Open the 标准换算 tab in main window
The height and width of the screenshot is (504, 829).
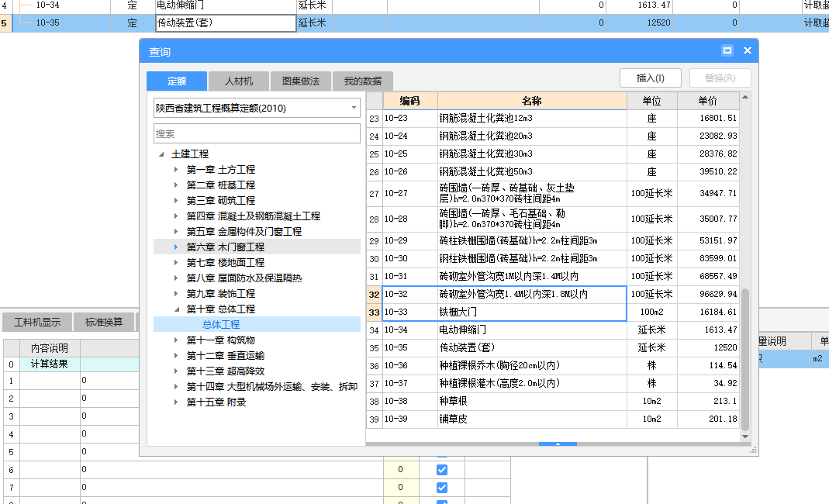(104, 322)
